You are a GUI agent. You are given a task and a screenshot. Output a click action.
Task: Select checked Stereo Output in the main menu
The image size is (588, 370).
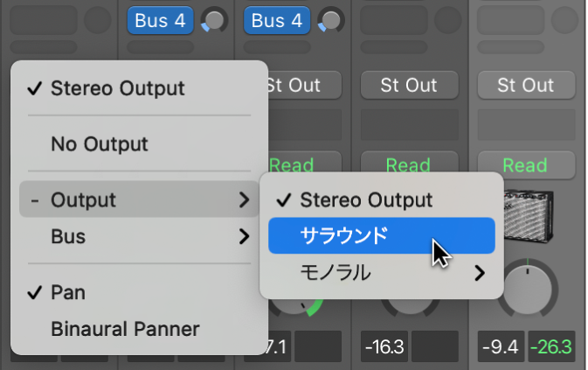(x=117, y=88)
